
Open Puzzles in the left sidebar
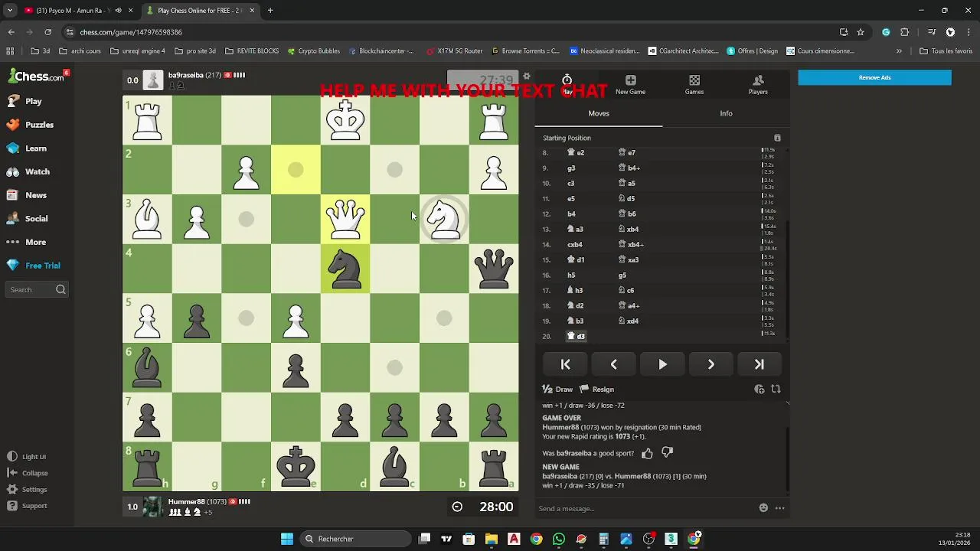click(30, 125)
